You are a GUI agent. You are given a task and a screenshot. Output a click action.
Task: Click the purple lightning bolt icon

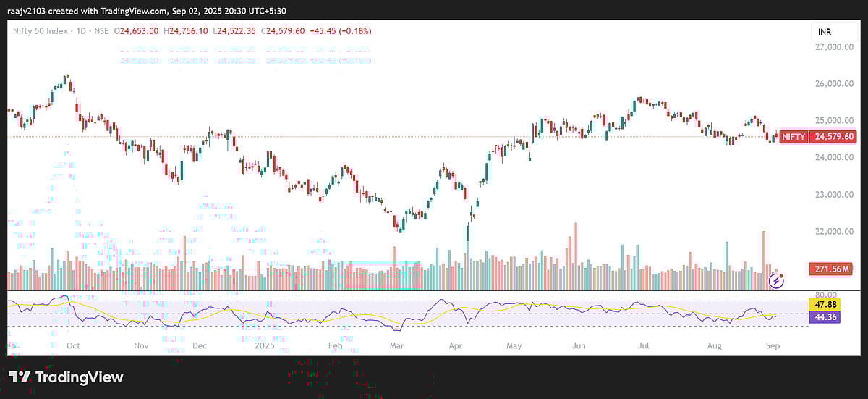point(776,281)
